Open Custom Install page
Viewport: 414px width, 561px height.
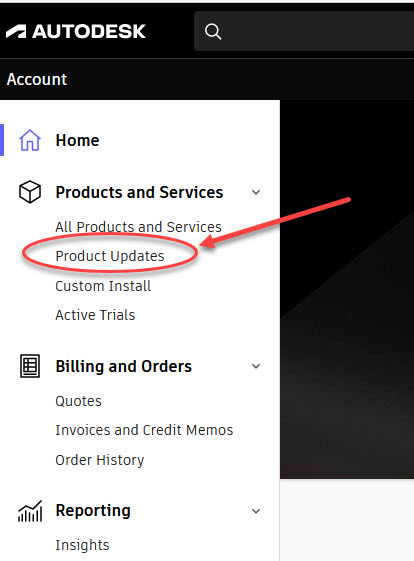pos(103,286)
